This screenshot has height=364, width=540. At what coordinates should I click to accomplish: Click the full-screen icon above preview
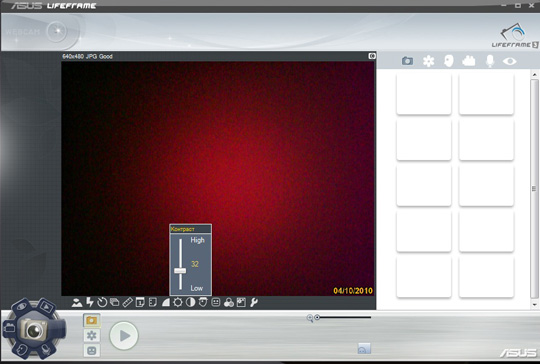coord(372,56)
